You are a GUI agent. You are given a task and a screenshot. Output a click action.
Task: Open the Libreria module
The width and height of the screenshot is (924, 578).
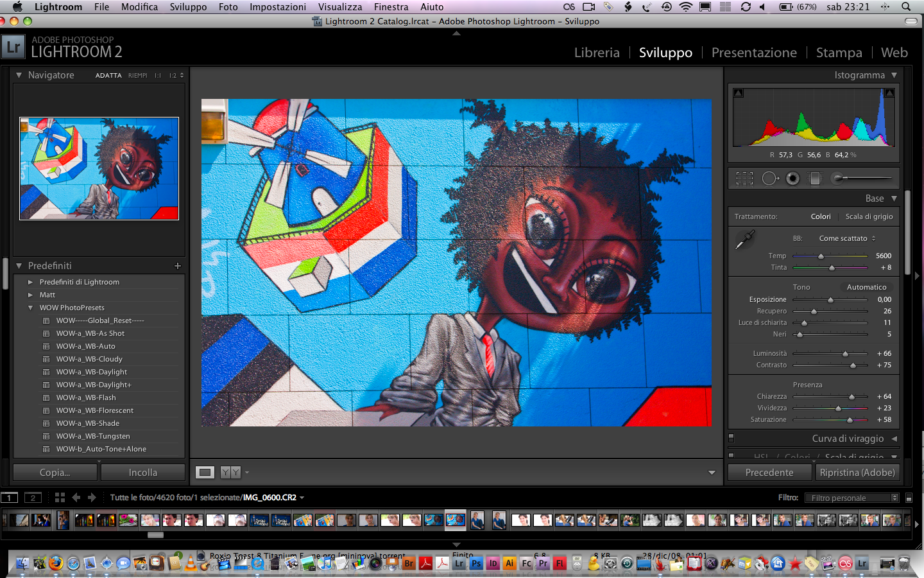coord(597,53)
